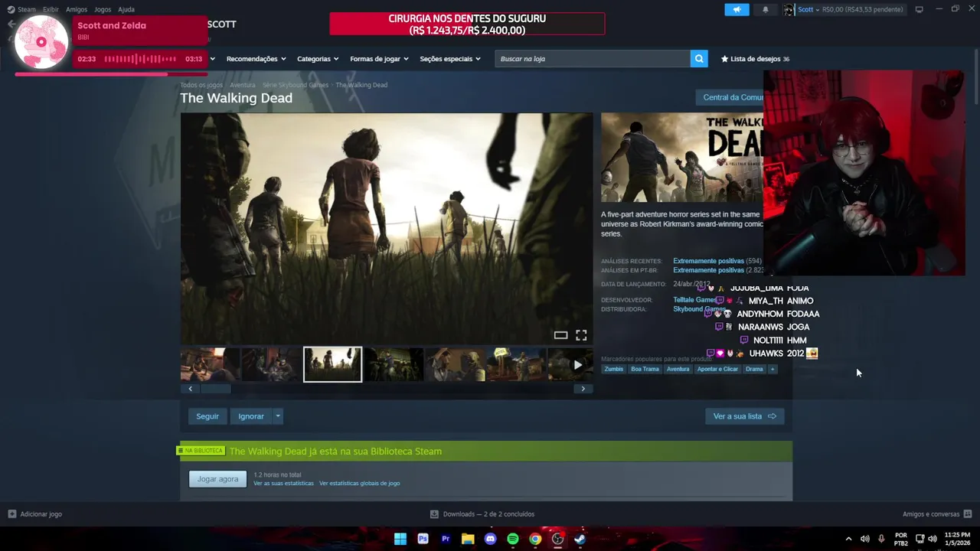
Task: Click the Jogar agora button
Action: (x=218, y=479)
